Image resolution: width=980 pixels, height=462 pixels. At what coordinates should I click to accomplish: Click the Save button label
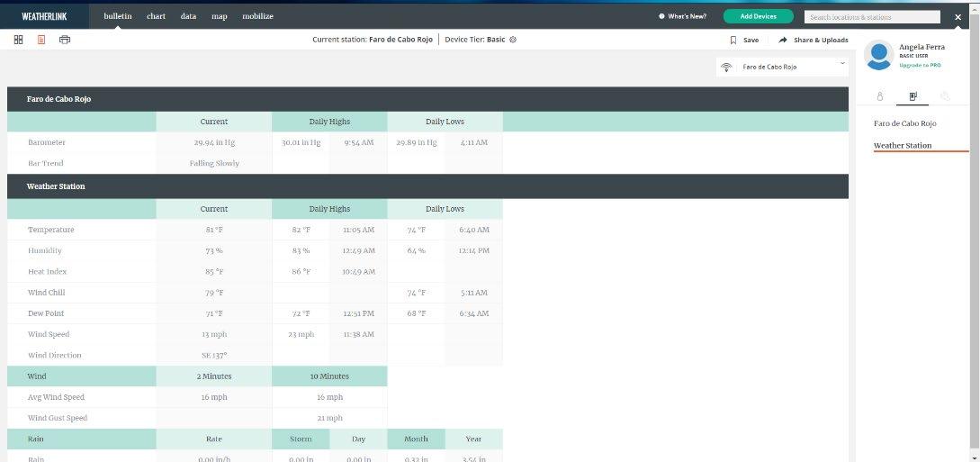tap(751, 40)
